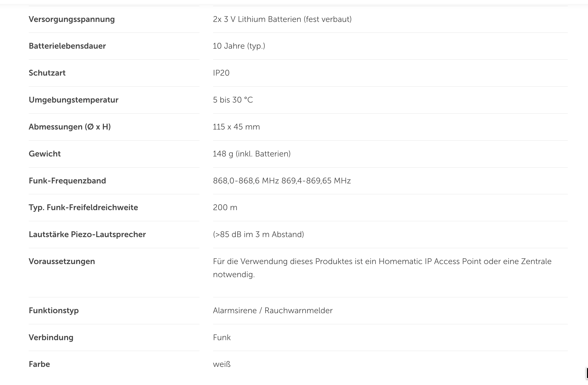
Task: Click the Voraussetzungen description text
Action: click(382, 268)
